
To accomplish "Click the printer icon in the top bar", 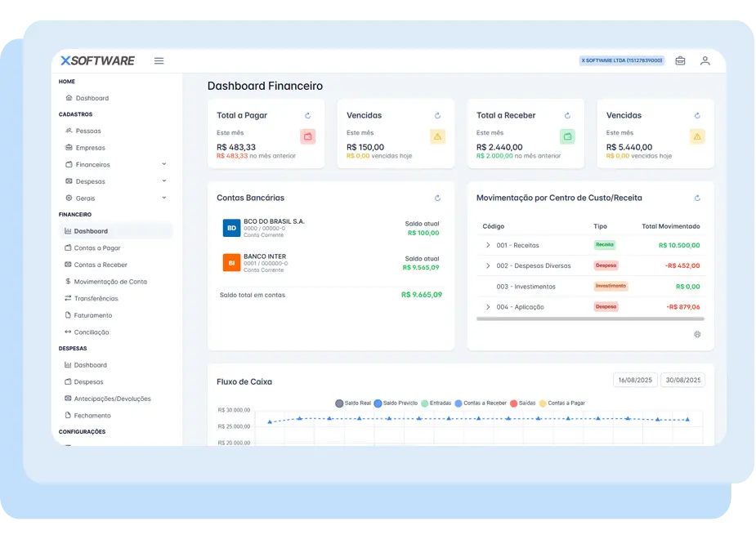I will pyautogui.click(x=680, y=60).
